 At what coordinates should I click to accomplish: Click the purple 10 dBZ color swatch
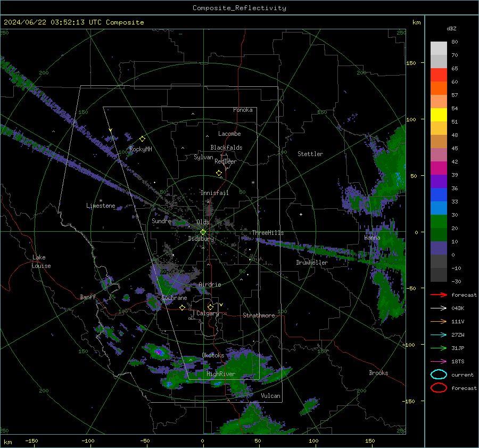[x=439, y=248]
